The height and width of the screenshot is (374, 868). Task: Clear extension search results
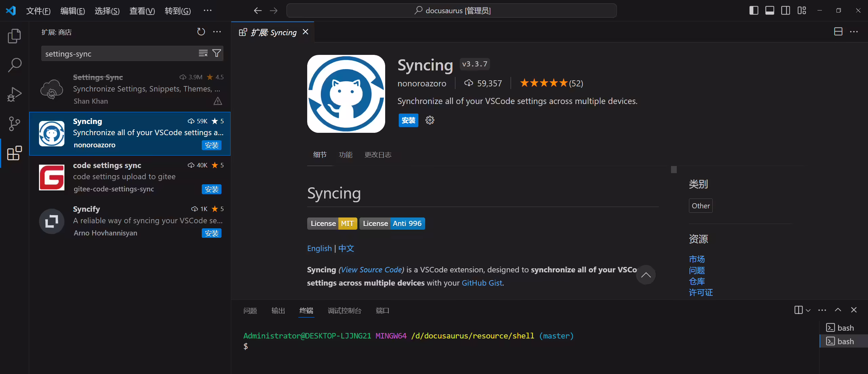tap(203, 53)
